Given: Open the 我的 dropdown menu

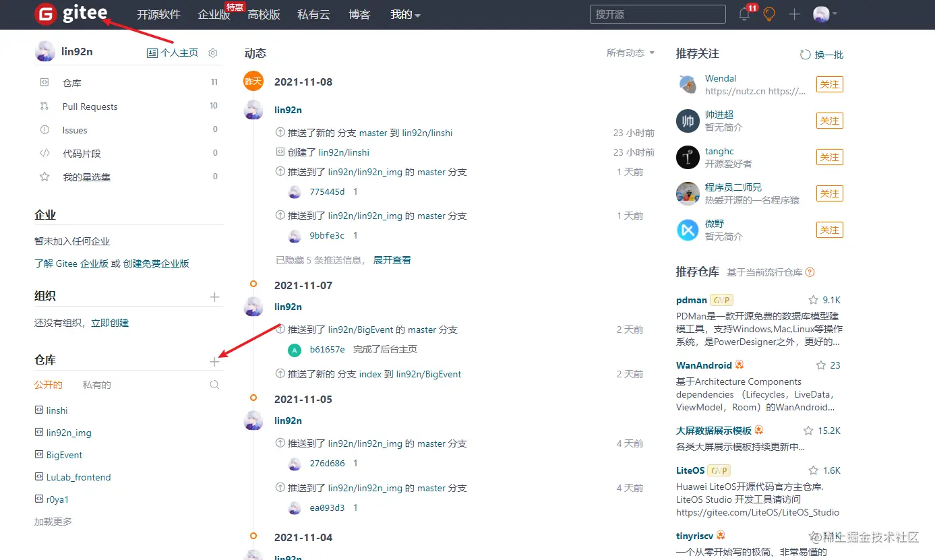Looking at the screenshot, I should [405, 14].
